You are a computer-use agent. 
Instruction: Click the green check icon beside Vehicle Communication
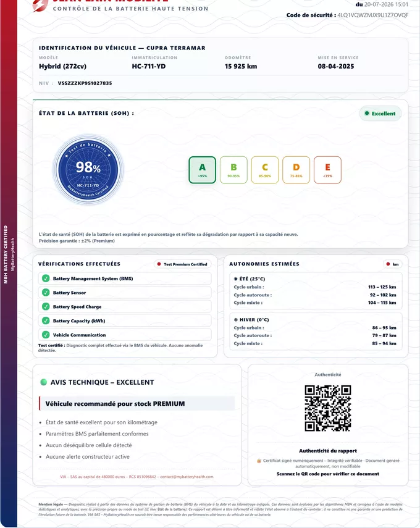tap(46, 335)
